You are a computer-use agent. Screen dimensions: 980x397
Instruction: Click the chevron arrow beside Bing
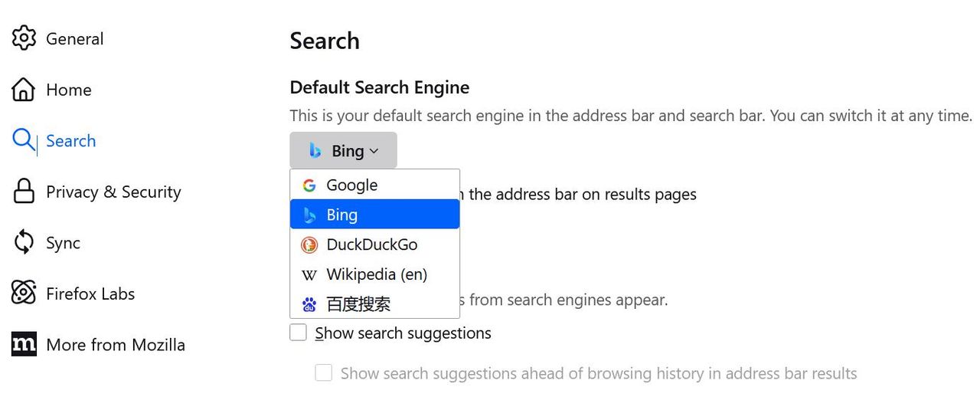point(374,151)
